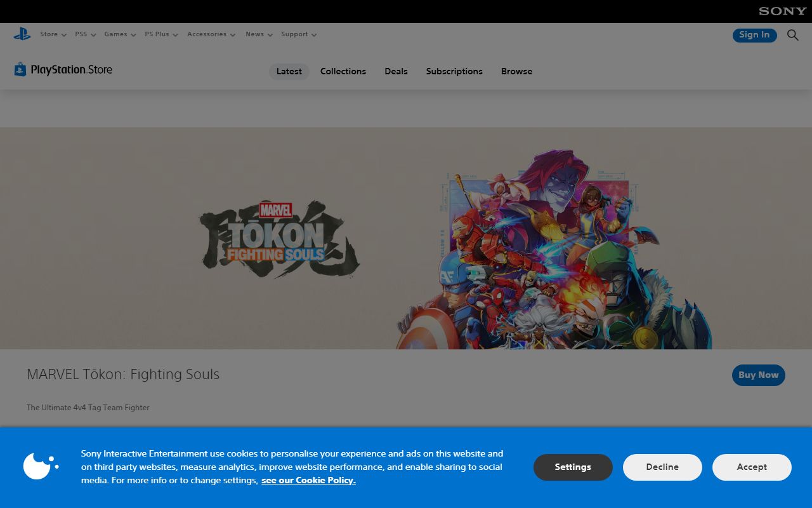
Task: Open cookie Settings button
Action: (573, 467)
